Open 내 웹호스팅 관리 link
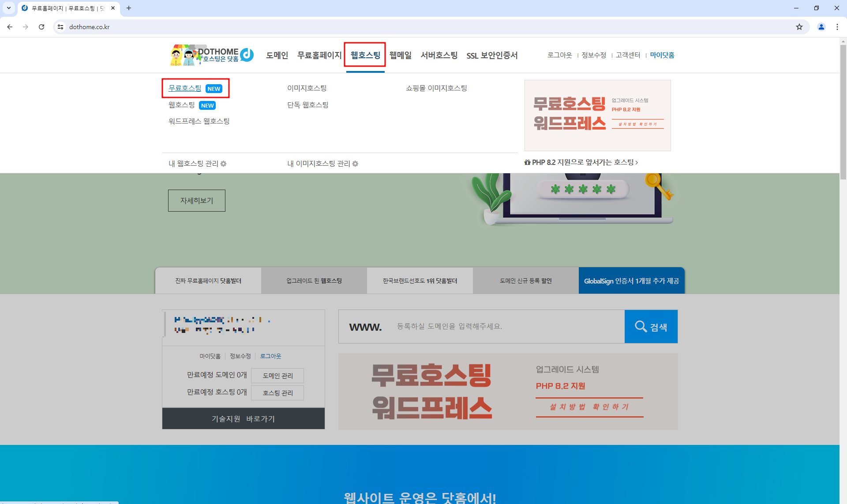The image size is (847, 504). pos(193,164)
